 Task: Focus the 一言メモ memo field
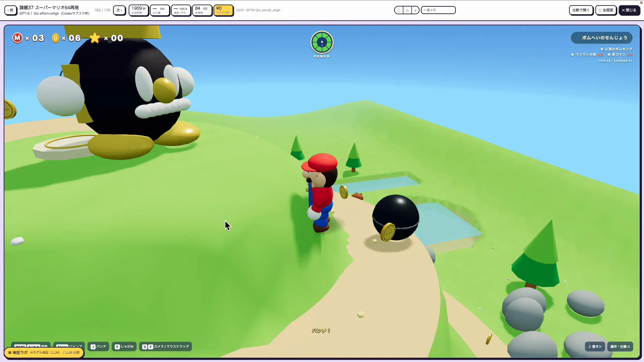[438, 10]
